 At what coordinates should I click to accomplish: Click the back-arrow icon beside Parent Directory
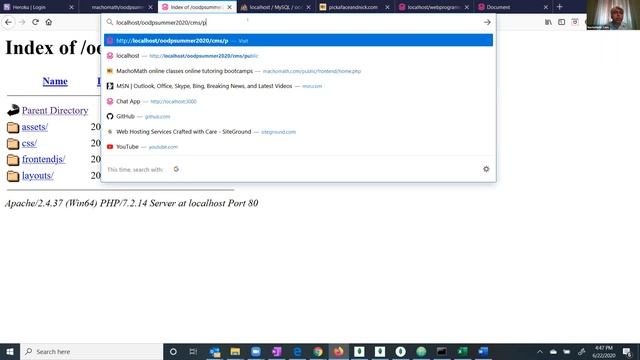[13, 110]
